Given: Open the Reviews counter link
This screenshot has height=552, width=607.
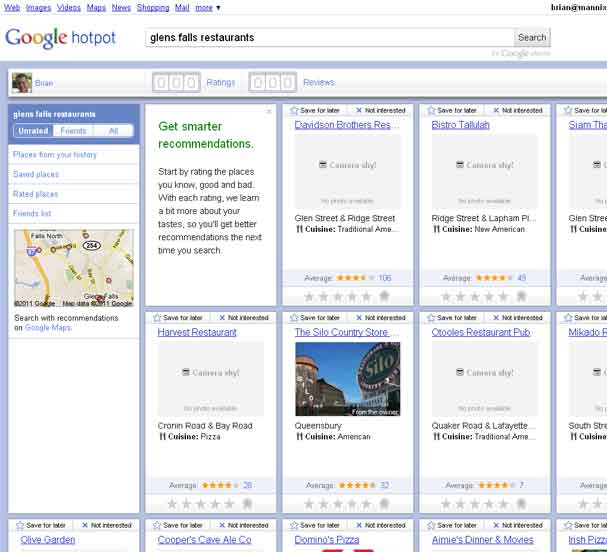Looking at the screenshot, I should [x=319, y=82].
